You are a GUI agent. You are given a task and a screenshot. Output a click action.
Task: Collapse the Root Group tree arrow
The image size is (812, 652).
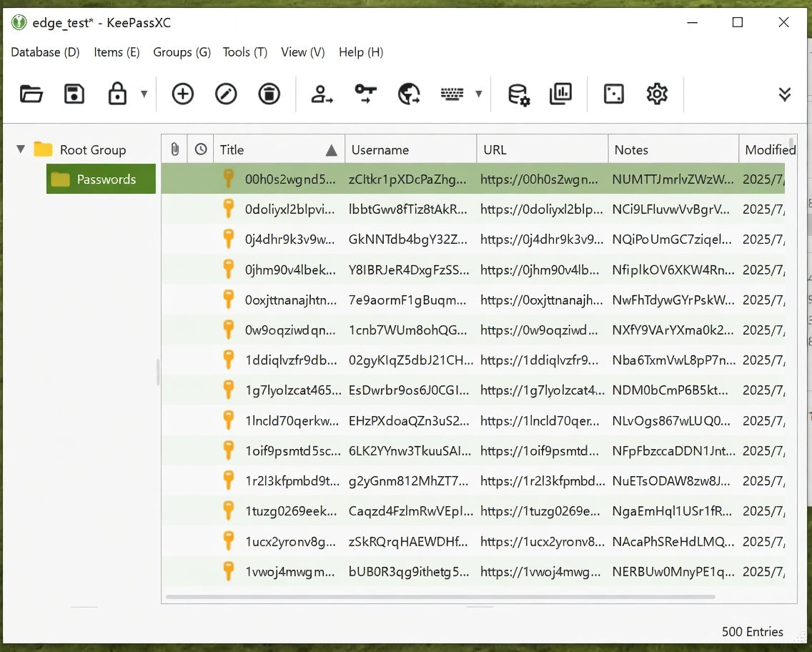tap(21, 149)
